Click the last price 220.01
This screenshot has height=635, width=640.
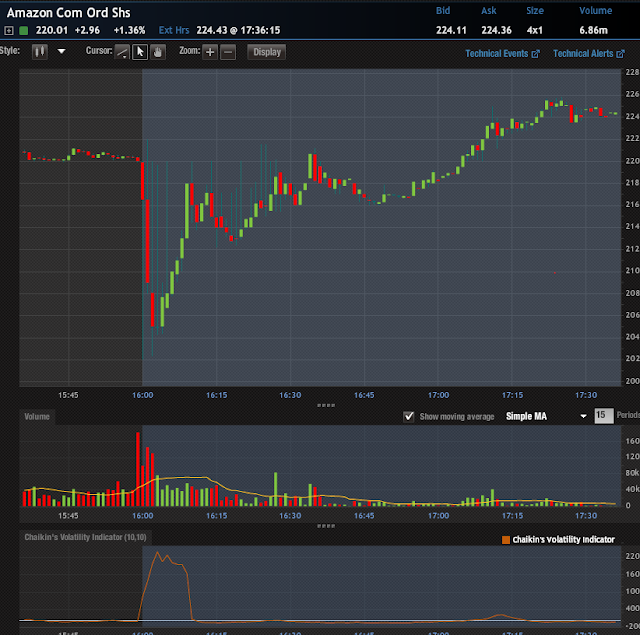[x=52, y=30]
